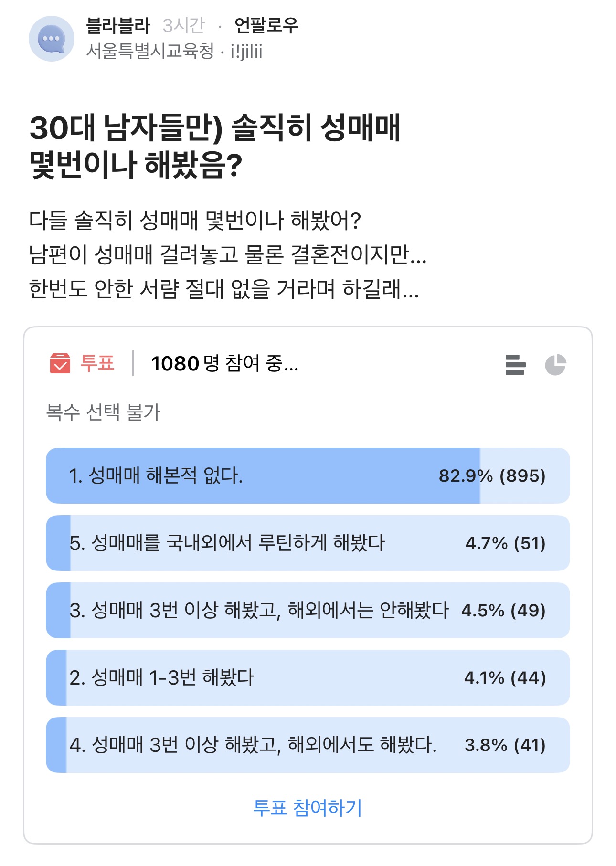Open author profile 서울특별시교육청 · i!jilii
Screen dimensions: 616x866
pos(174,52)
